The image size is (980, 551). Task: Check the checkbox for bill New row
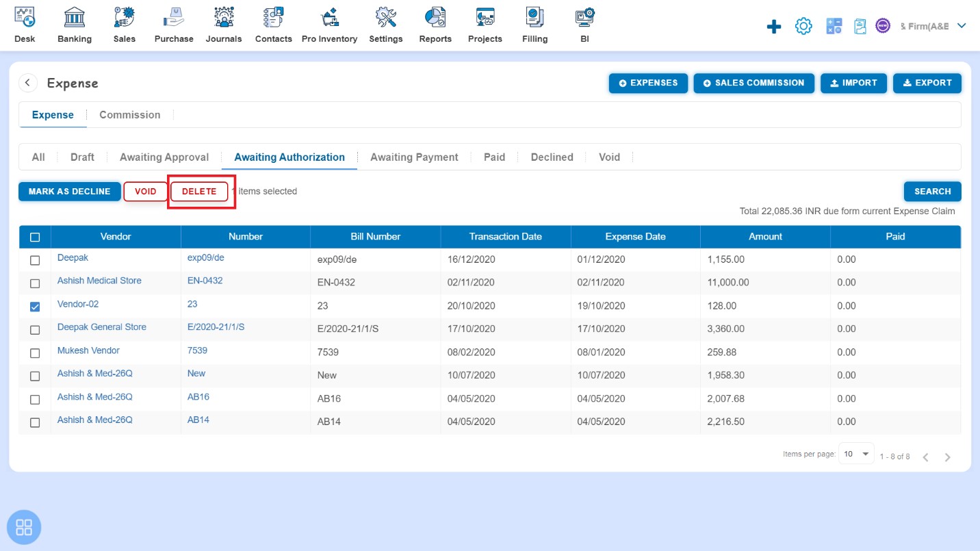tap(35, 376)
